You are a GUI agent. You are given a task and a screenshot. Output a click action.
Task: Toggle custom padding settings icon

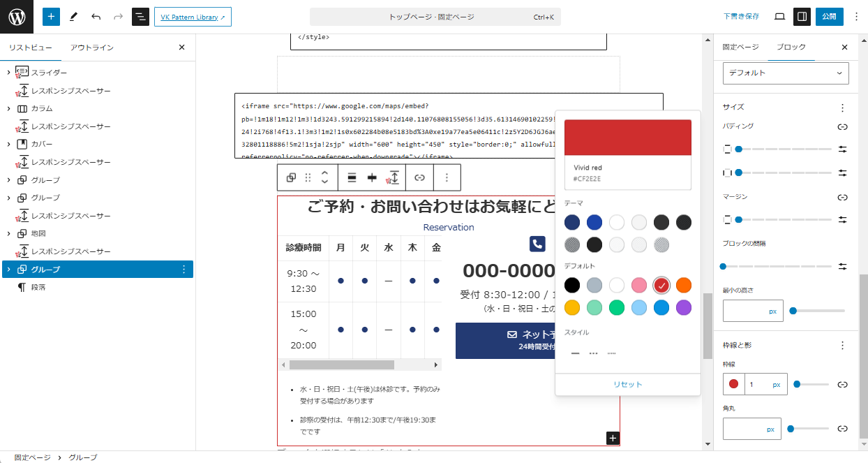tap(842, 149)
